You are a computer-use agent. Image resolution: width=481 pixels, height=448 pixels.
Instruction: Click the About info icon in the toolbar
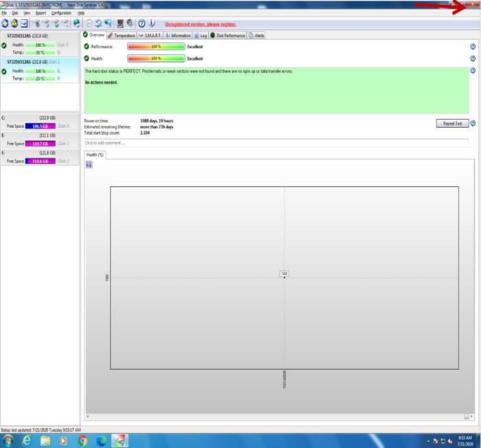click(152, 23)
